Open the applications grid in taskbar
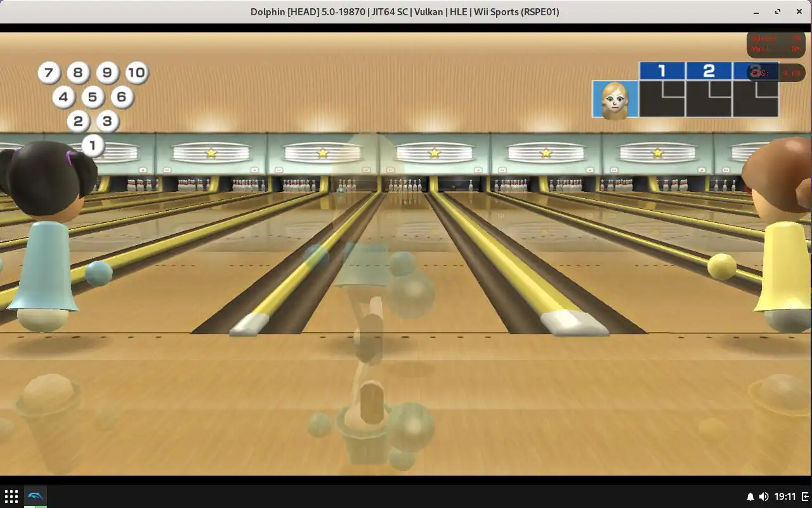Viewport: 812px width, 508px height. 11,497
